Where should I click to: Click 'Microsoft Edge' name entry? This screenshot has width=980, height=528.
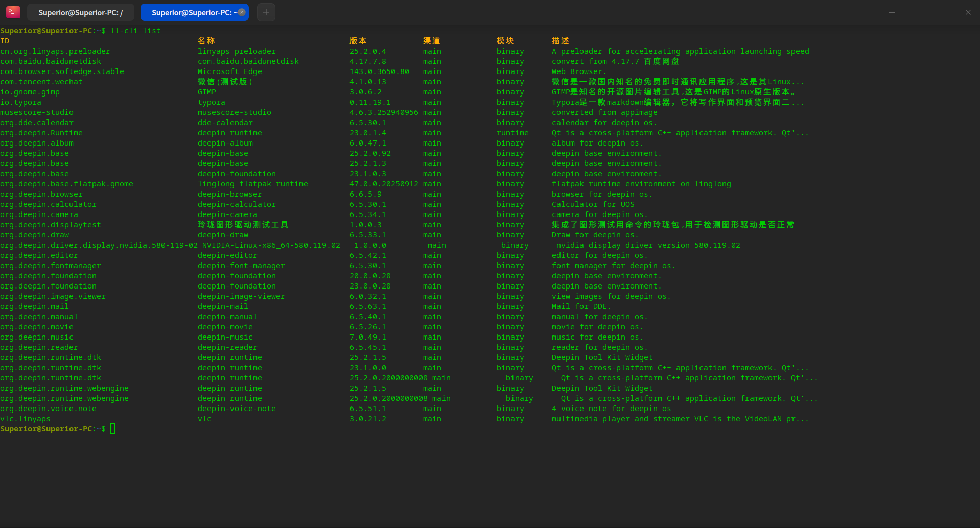(230, 71)
